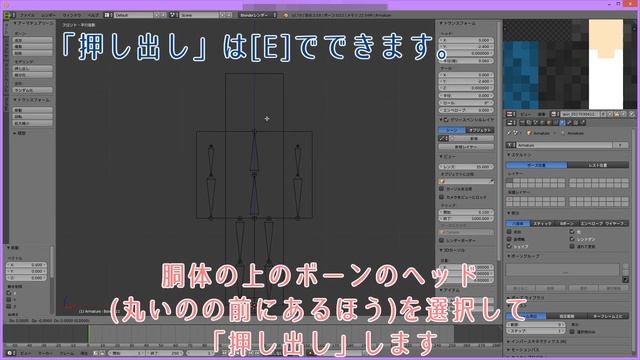
Task: Click the eyedropper on the lock-to-object field
Action: click(x=491, y=181)
